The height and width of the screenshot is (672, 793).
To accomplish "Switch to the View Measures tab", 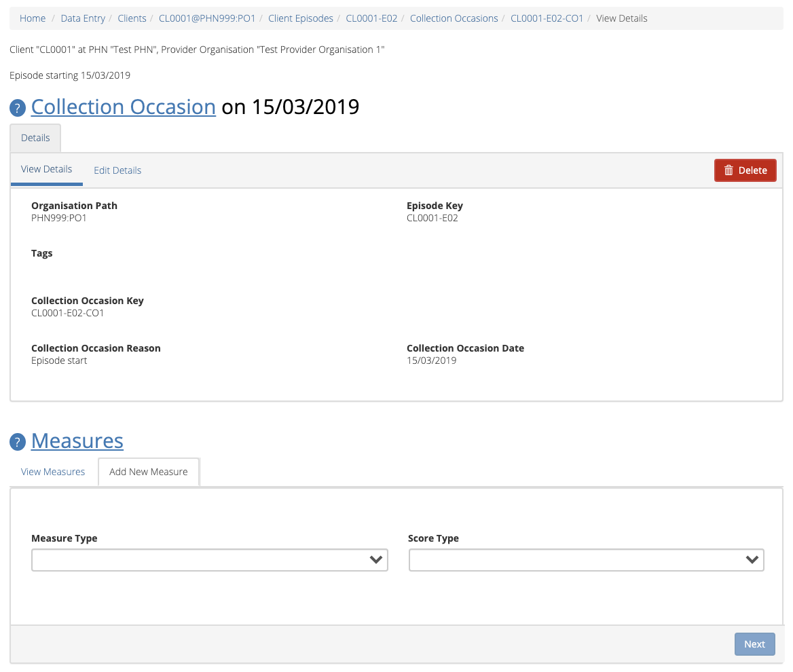I will click(52, 471).
